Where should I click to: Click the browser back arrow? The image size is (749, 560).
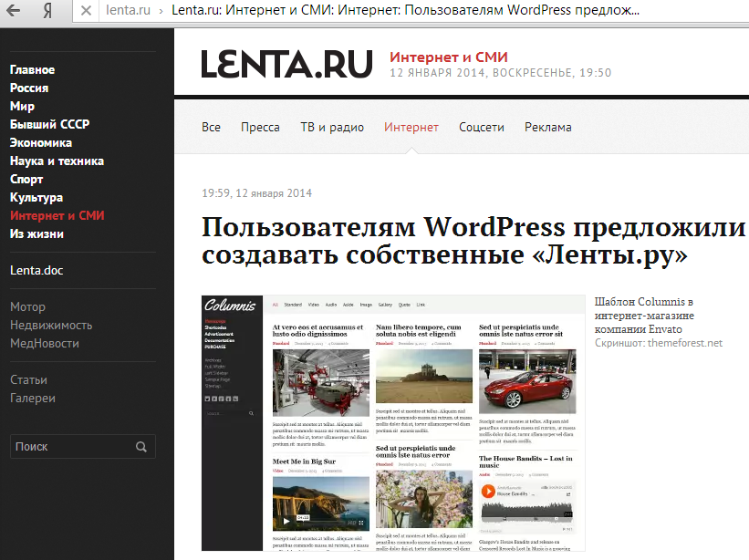coord(13,10)
